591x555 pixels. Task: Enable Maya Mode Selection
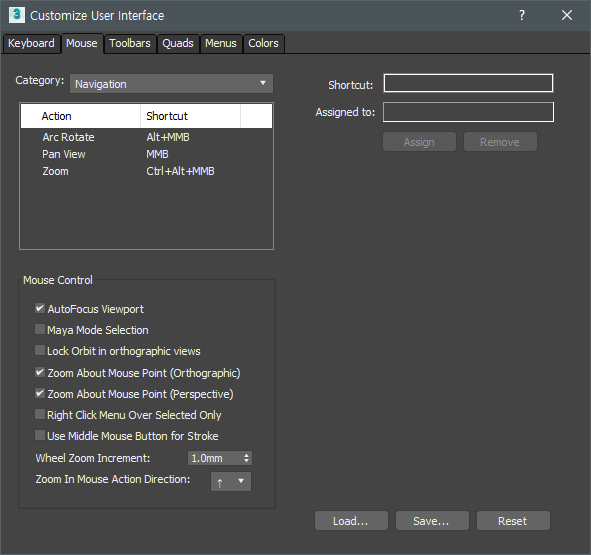[40, 330]
